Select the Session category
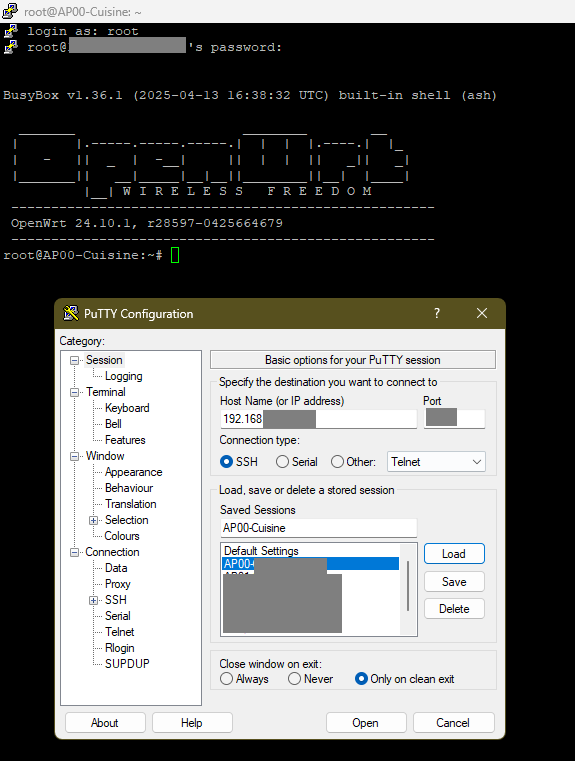This screenshot has height=761, width=575. [x=104, y=360]
